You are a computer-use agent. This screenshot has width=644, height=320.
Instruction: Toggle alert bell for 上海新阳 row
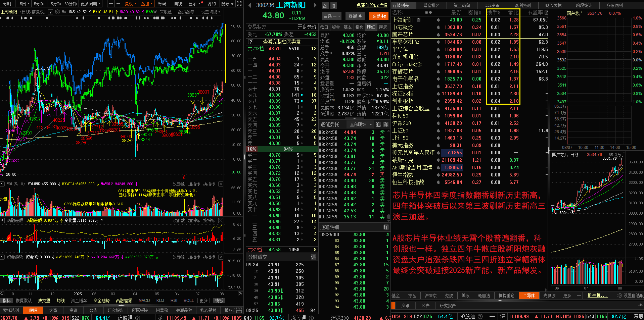[x=438, y=20]
